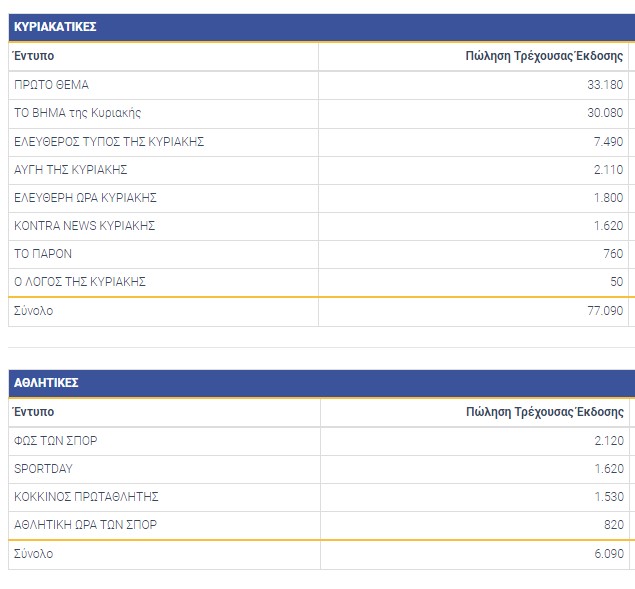The image size is (635, 589).
Task: Click the KONTRA NEWS ΚΥΡΙΑΚΗΣ label
Action: click(84, 226)
